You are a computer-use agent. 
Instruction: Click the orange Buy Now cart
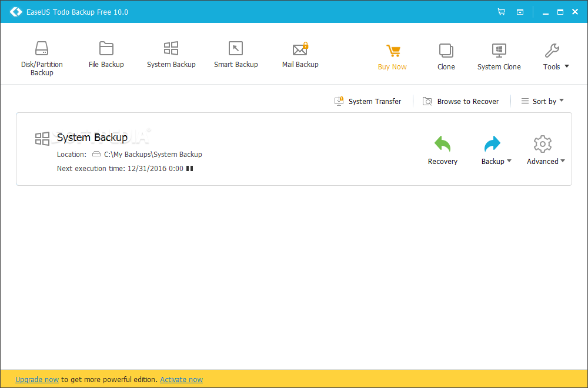(392, 56)
